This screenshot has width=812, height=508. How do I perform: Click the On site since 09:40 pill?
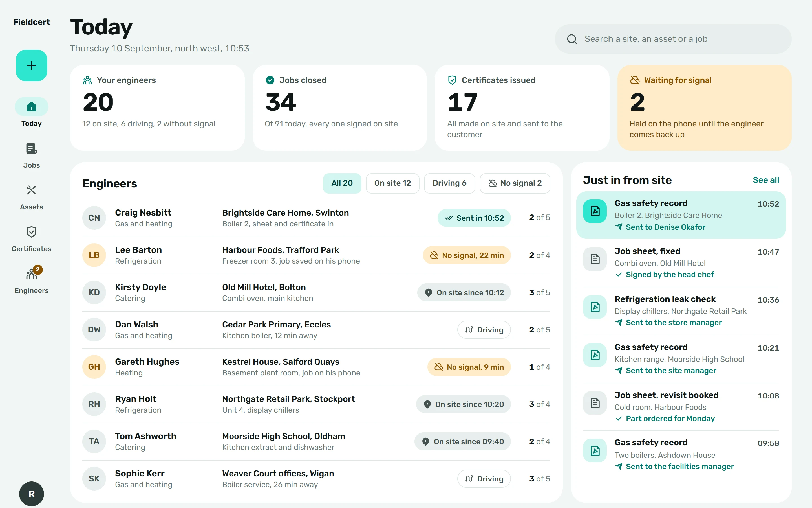(463, 442)
